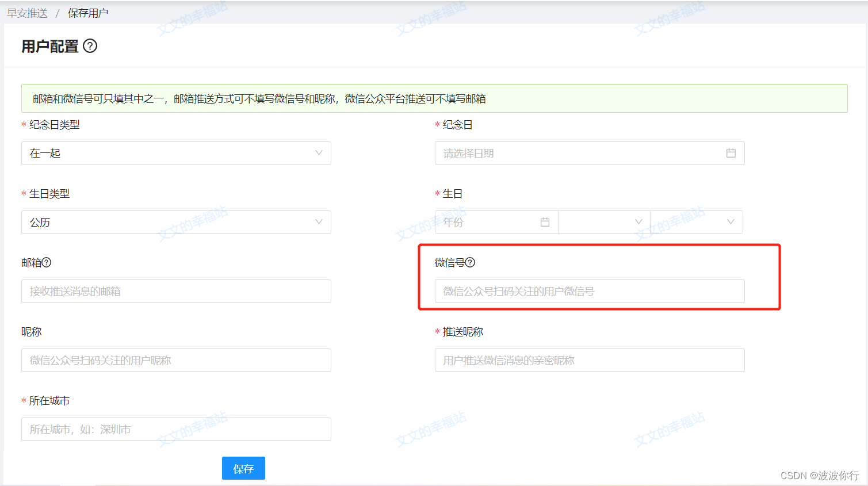This screenshot has width=868, height=486.
Task: Click the calendar icon in 纪念日 date field
Action: point(731,153)
